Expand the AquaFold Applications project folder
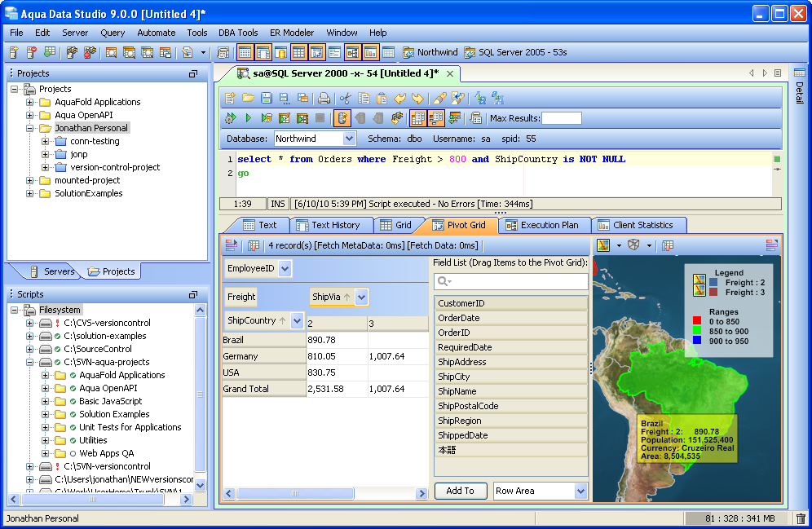The height and width of the screenshot is (529, 812). (x=30, y=102)
